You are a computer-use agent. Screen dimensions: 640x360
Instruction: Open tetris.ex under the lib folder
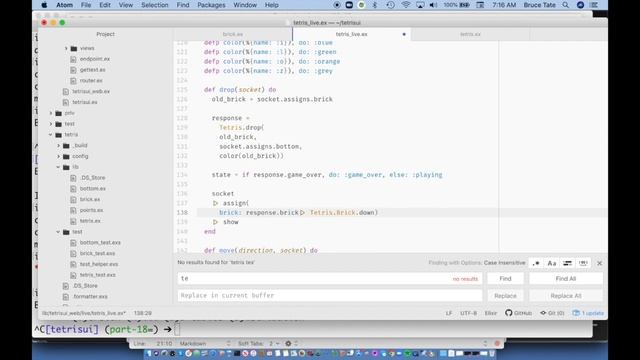[90, 221]
